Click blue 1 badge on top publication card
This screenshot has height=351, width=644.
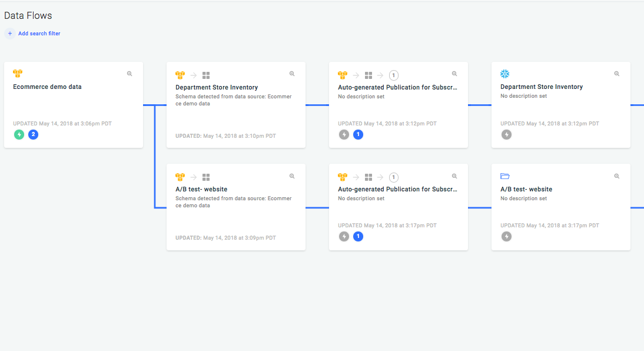(358, 134)
